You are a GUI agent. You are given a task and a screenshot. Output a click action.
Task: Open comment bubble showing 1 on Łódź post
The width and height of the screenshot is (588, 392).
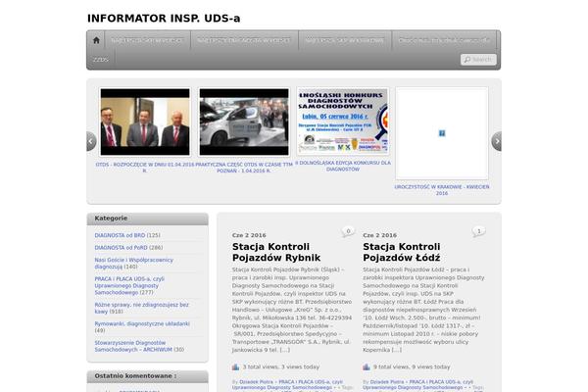point(479,231)
